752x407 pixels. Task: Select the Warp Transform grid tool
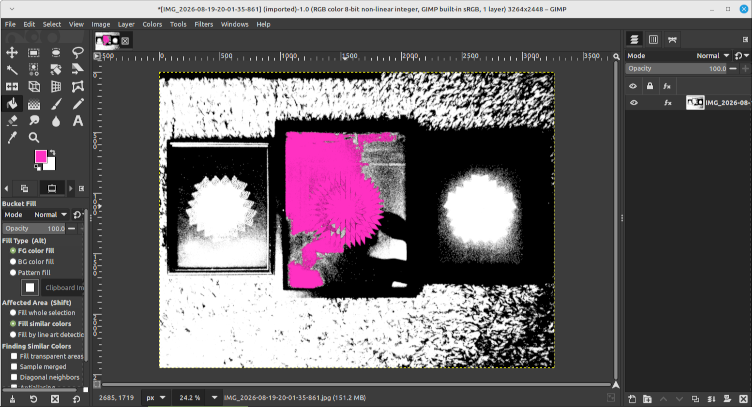pyautogui.click(x=56, y=87)
